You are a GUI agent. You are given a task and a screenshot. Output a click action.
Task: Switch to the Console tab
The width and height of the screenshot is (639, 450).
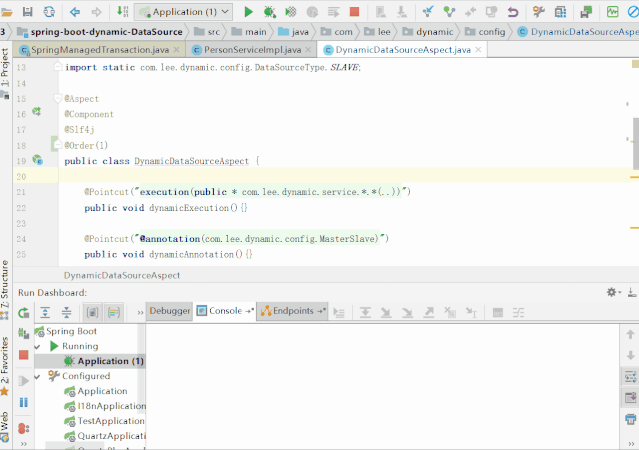coord(225,311)
